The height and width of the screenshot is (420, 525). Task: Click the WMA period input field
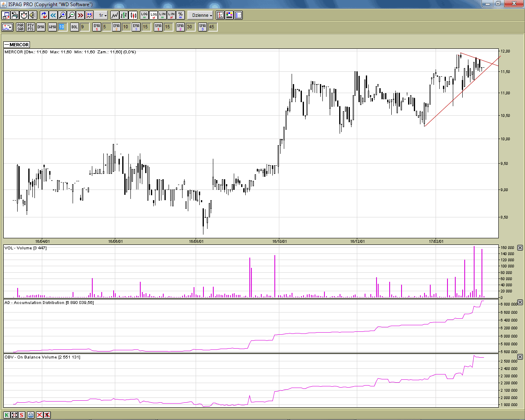tap(62, 27)
